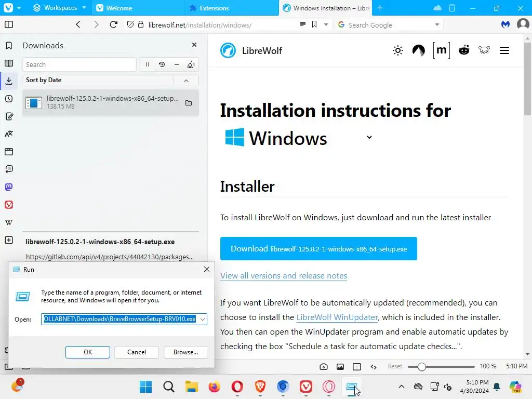Reverse sort order chevron
532x399 pixels.
(x=187, y=81)
